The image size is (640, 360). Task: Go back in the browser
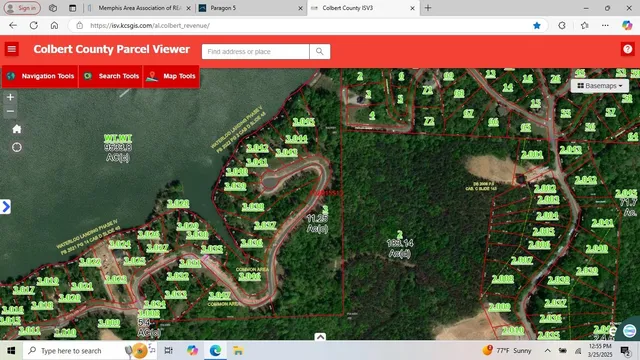(x=13, y=25)
